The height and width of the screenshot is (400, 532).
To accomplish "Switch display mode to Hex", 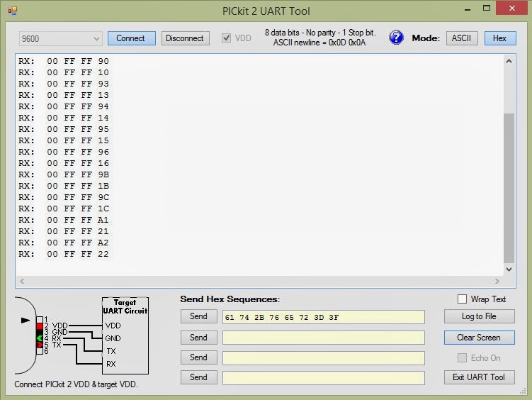I will [500, 38].
